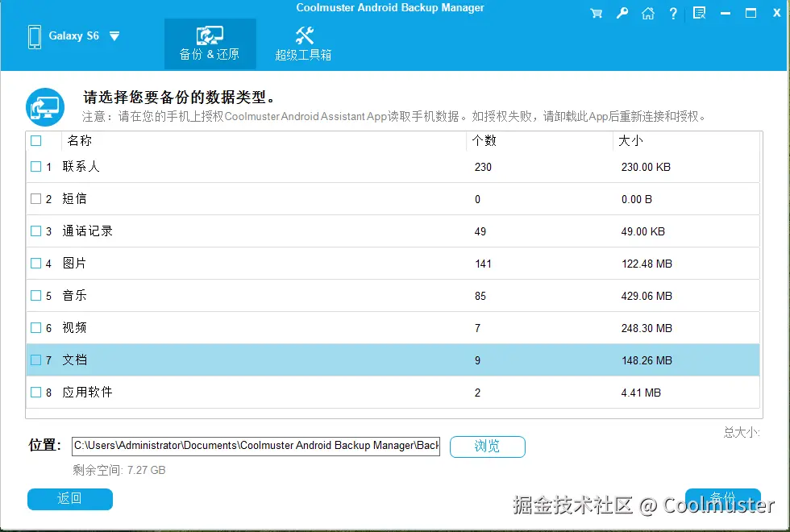Click the 个数 column header
Image resolution: width=790 pixels, height=532 pixels.
[x=484, y=140]
